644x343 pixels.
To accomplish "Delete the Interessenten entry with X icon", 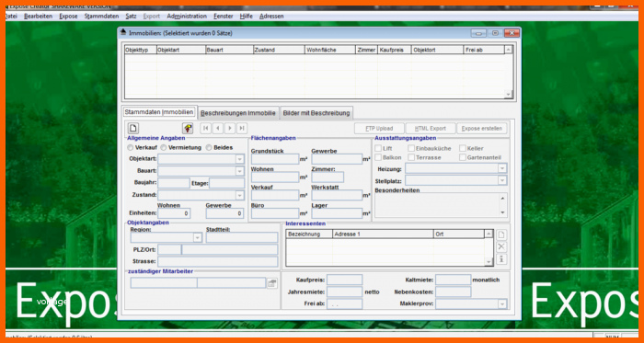I will click(501, 247).
